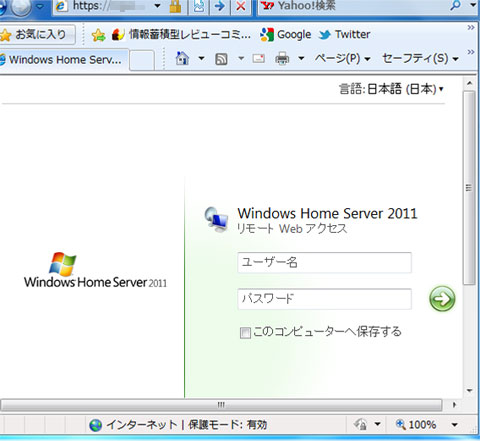This screenshot has width=480, height=441.
Task: Click the add to favorites bar star icon
Action: (x=98, y=35)
